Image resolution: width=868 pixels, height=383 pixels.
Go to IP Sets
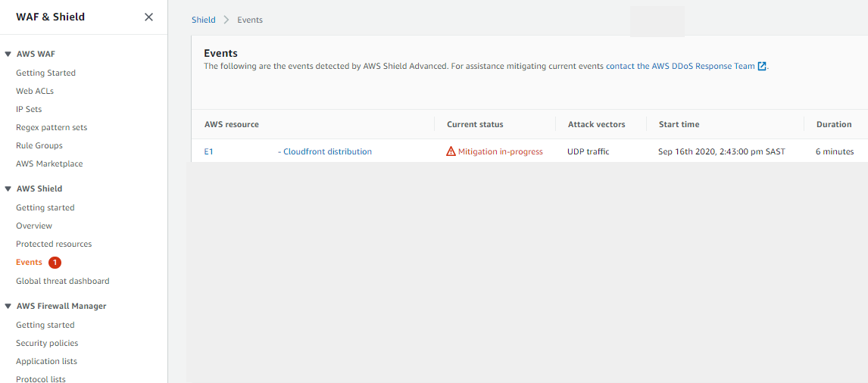click(x=29, y=110)
